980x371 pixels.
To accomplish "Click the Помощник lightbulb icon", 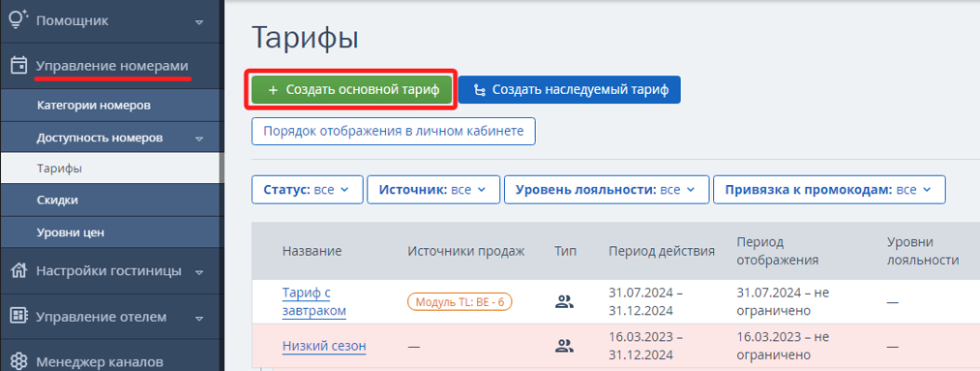I will [19, 20].
